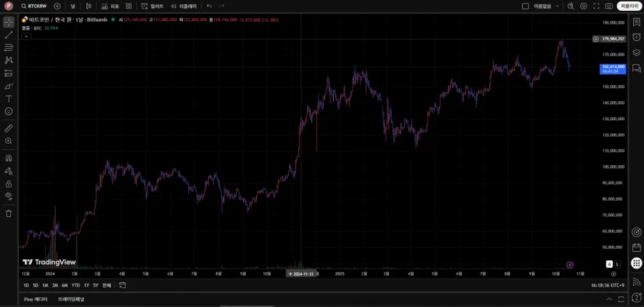Viewport: 644px width, 307px height.
Task: Set time range to 3M
Action: pos(55,285)
